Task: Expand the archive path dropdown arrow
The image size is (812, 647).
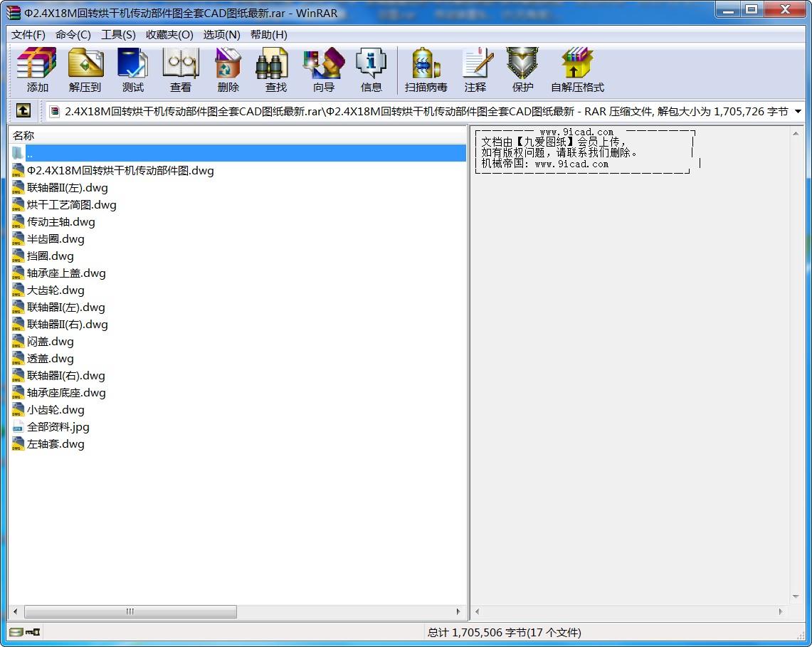Action: coord(798,112)
